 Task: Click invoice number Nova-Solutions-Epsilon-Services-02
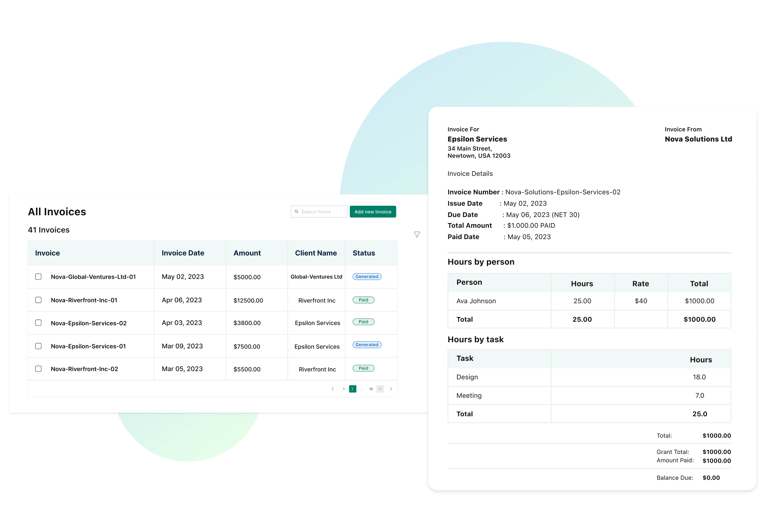point(563,192)
